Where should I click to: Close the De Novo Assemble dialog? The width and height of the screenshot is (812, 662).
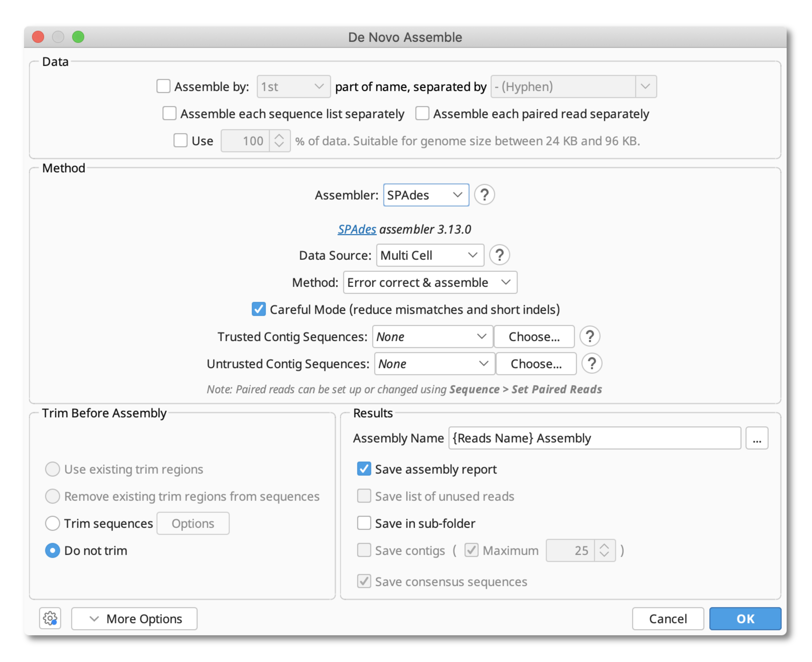38,37
